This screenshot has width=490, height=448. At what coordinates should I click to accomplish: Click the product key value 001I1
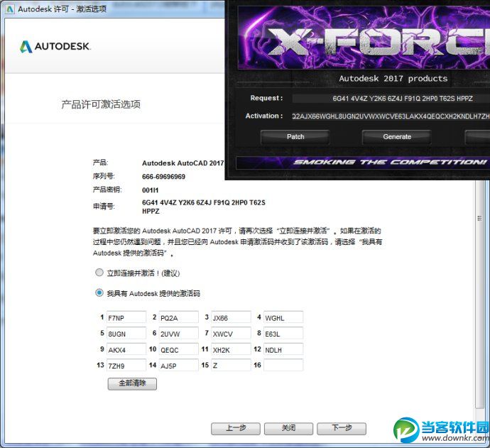150,190
